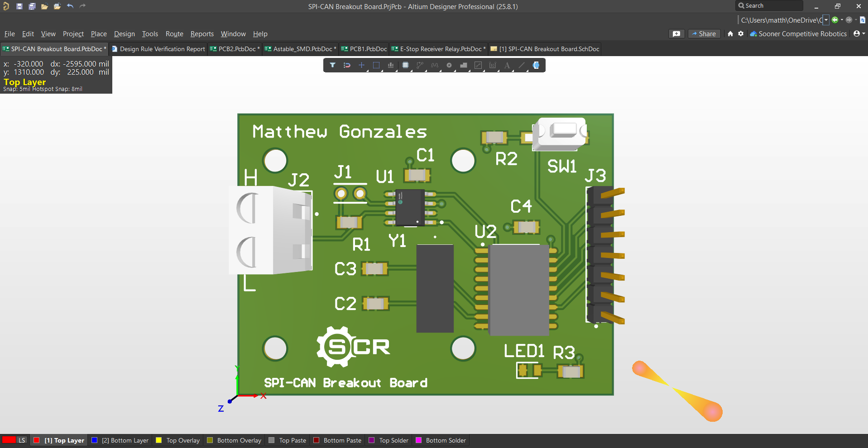Switch to SPI-CAN Breakout Board.SchDoc tab
Viewport: 868px width, 448px height.
coord(545,49)
